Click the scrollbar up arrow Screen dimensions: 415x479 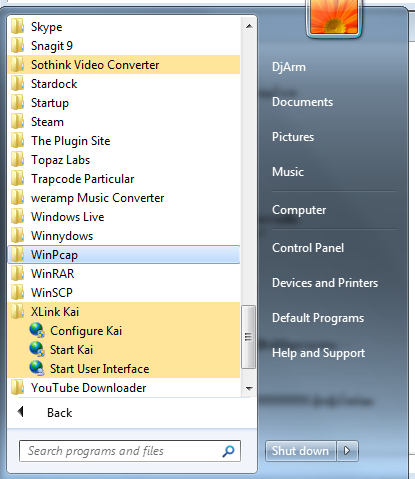pos(249,26)
